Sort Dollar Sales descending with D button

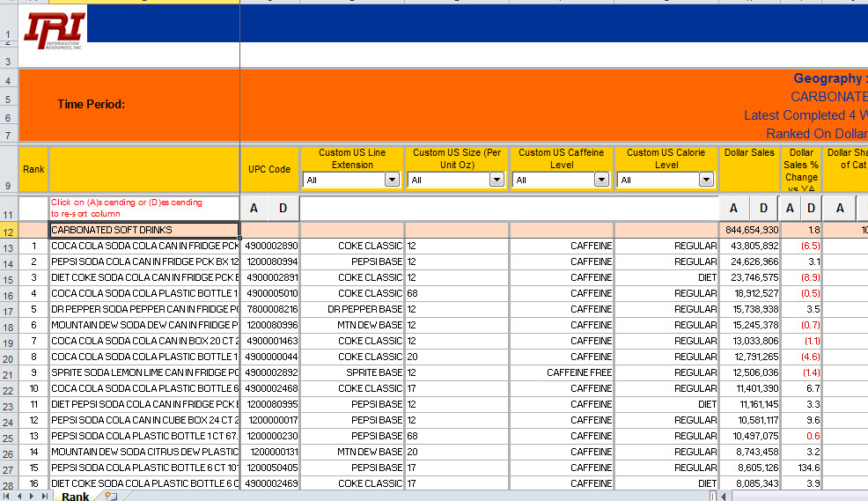764,208
